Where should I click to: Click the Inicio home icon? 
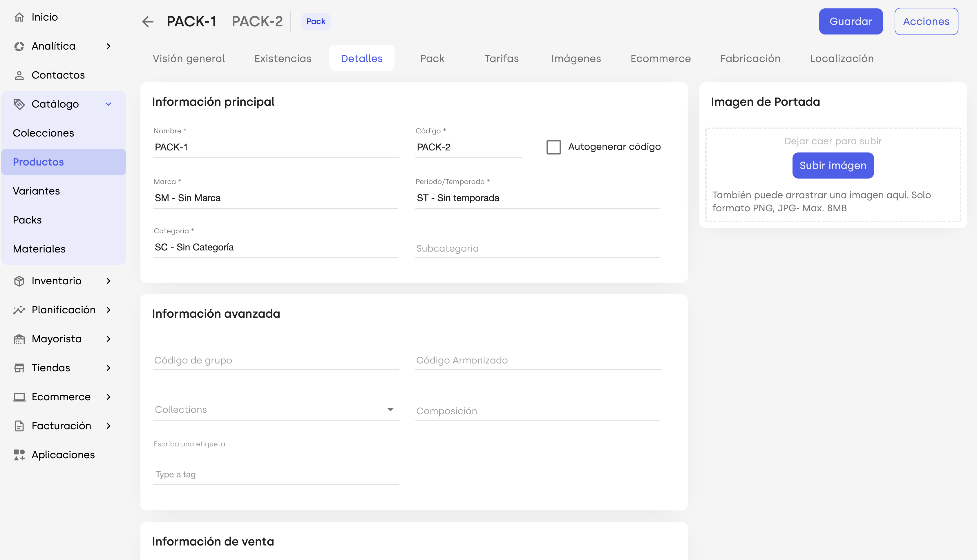pos(19,17)
